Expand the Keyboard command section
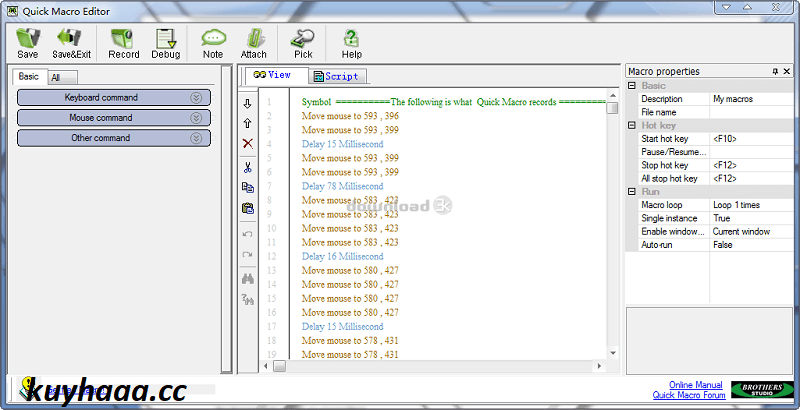This screenshot has height=410, width=800. pos(114,97)
